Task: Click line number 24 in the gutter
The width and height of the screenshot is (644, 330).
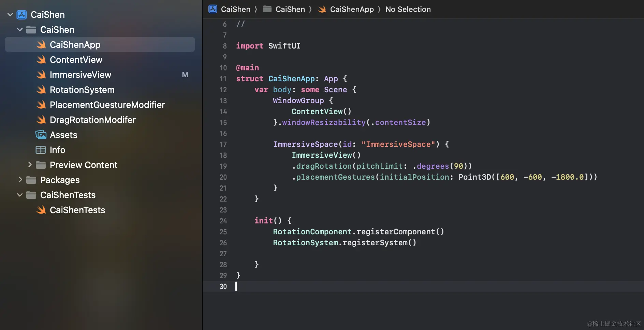Action: 223,221
